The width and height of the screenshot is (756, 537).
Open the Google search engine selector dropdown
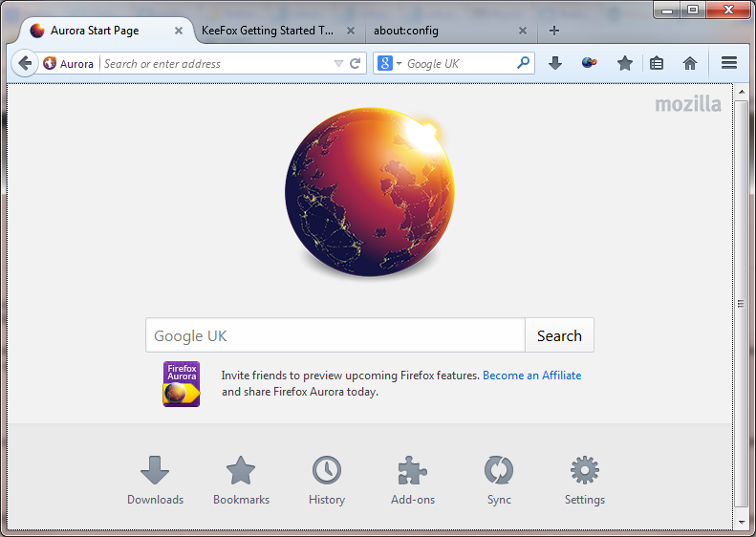point(390,63)
